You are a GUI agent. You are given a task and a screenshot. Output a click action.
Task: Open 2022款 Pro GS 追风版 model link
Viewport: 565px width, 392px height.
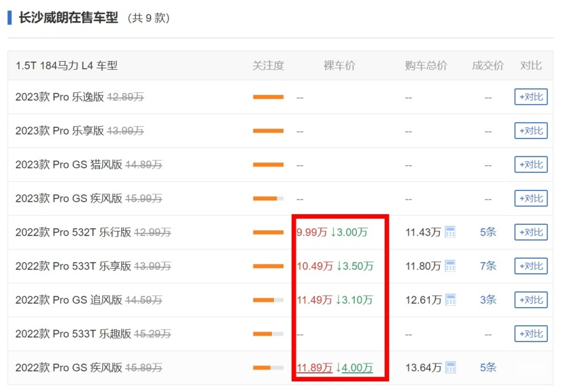69,300
